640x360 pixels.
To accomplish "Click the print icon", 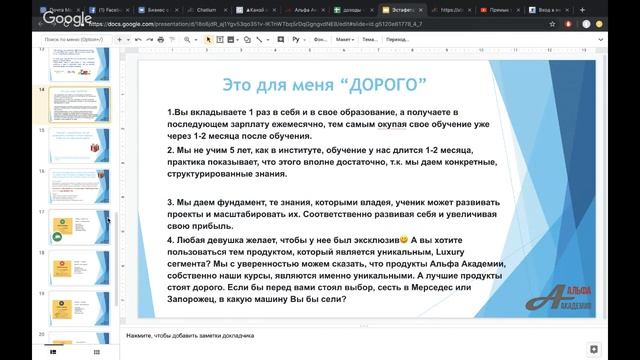I will point(161,40).
